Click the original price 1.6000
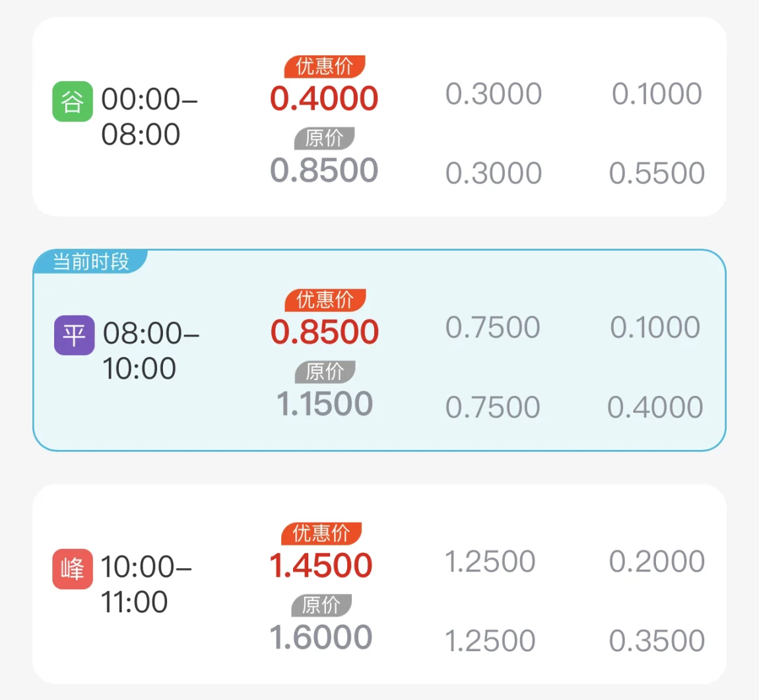The height and width of the screenshot is (700, 759). pyautogui.click(x=321, y=637)
